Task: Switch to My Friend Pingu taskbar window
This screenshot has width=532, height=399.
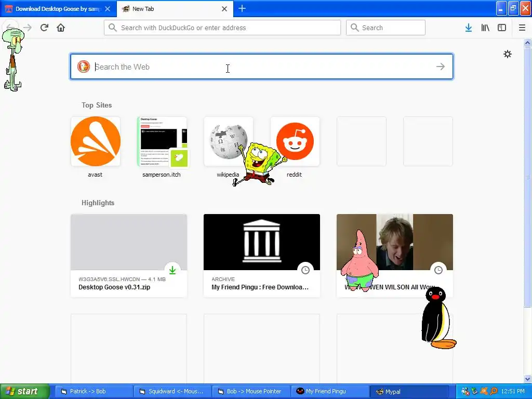Action: [329, 391]
